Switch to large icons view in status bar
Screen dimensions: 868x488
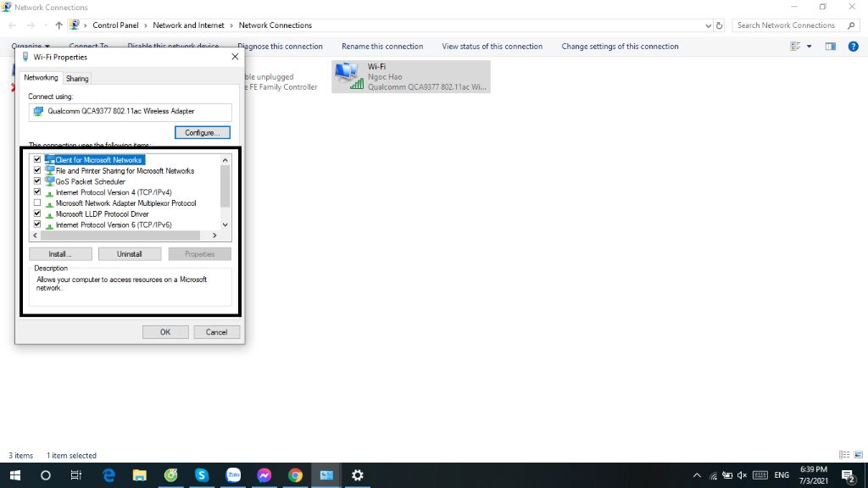(858, 455)
